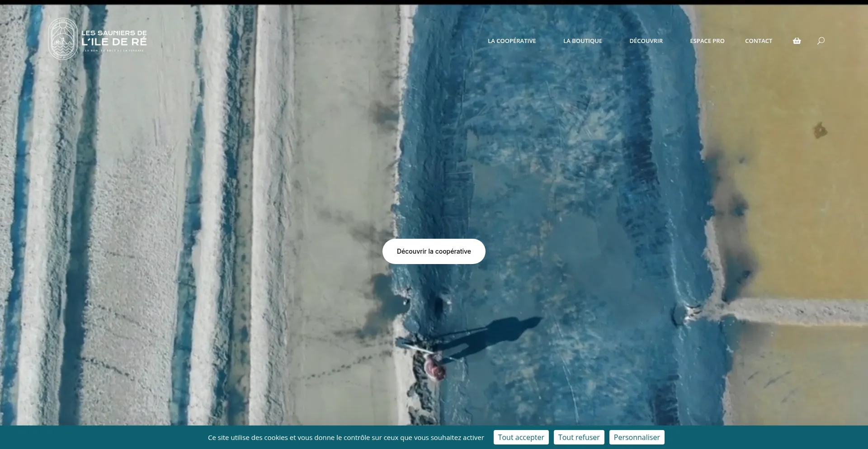This screenshot has height=449, width=868.
Task: Click the tagline under the logo name
Action: click(x=114, y=51)
